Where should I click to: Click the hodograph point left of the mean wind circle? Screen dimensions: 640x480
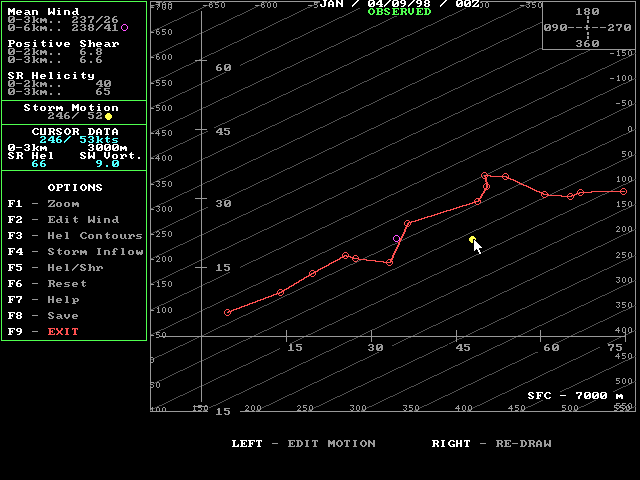[x=389, y=262]
